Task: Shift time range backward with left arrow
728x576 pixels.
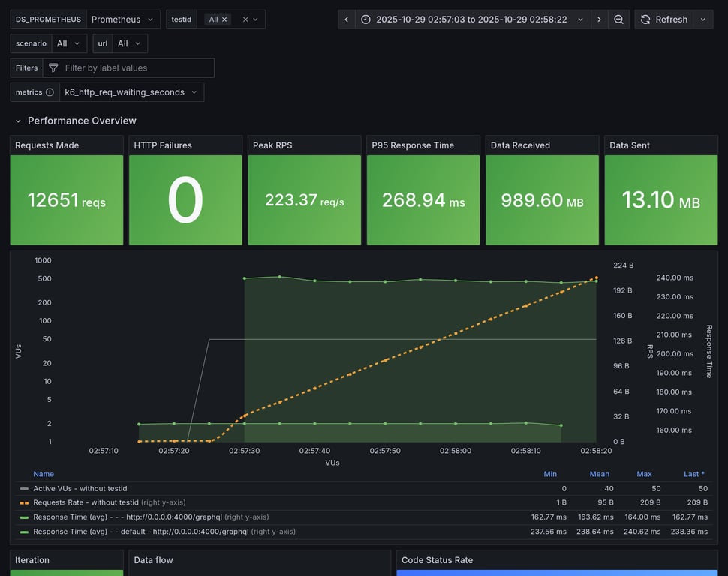Action: click(x=346, y=19)
